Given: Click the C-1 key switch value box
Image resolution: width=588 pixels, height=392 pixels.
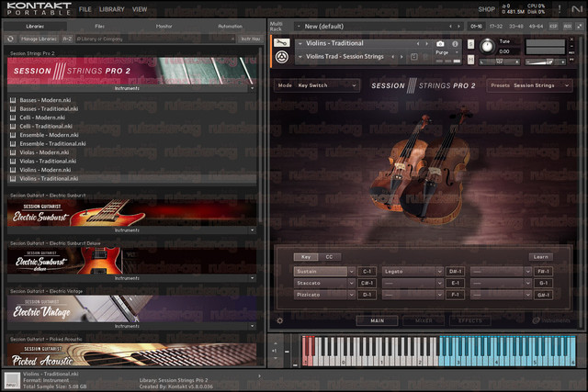Looking at the screenshot, I should 367,272.
